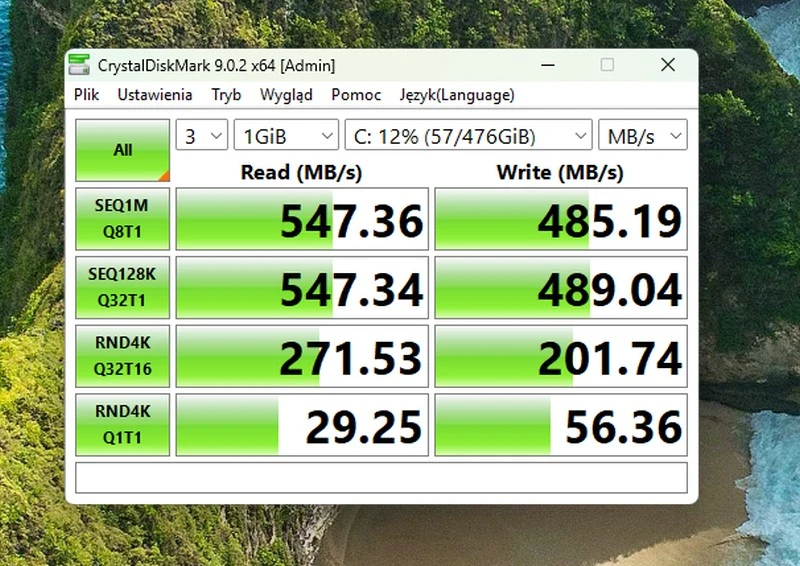Open the test count dropdown showing 3
The image size is (800, 566).
coord(202,136)
